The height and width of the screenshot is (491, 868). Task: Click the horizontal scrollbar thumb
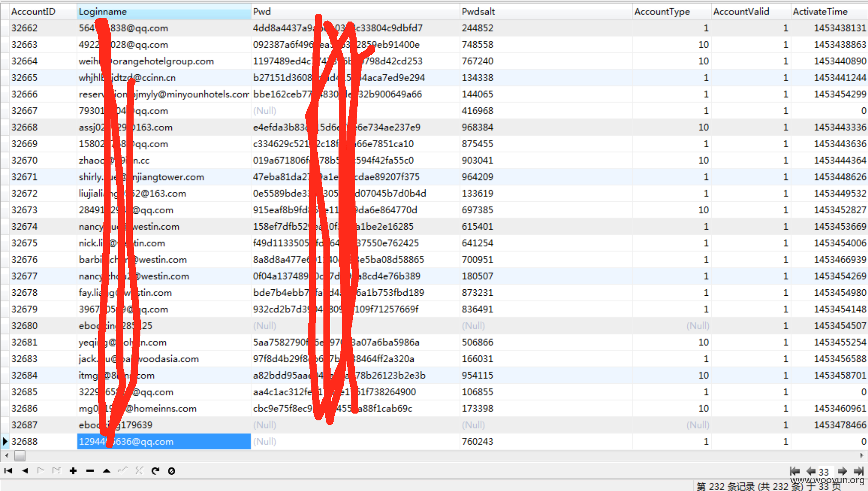click(x=20, y=456)
